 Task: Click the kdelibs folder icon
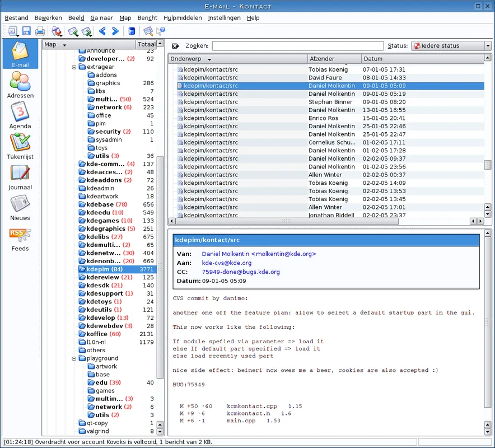82,237
